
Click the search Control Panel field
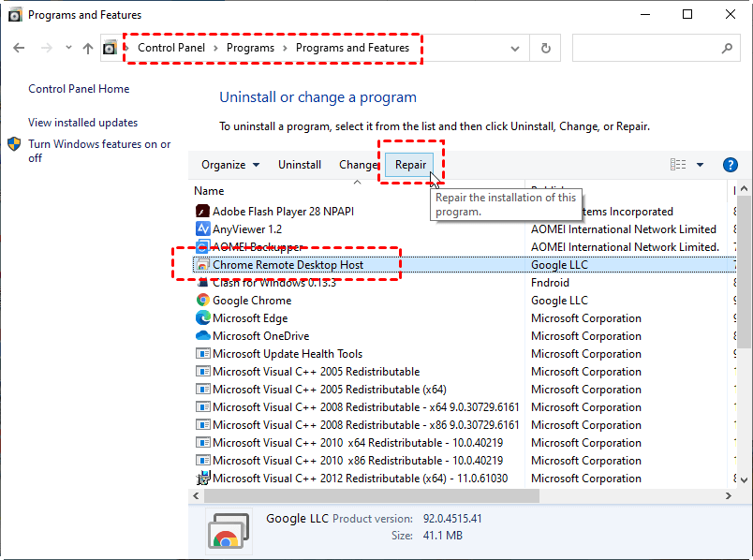[x=656, y=48]
